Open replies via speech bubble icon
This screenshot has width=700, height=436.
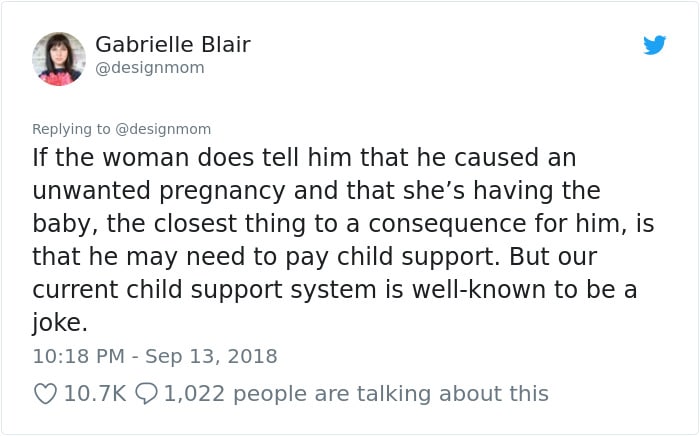tap(146, 394)
